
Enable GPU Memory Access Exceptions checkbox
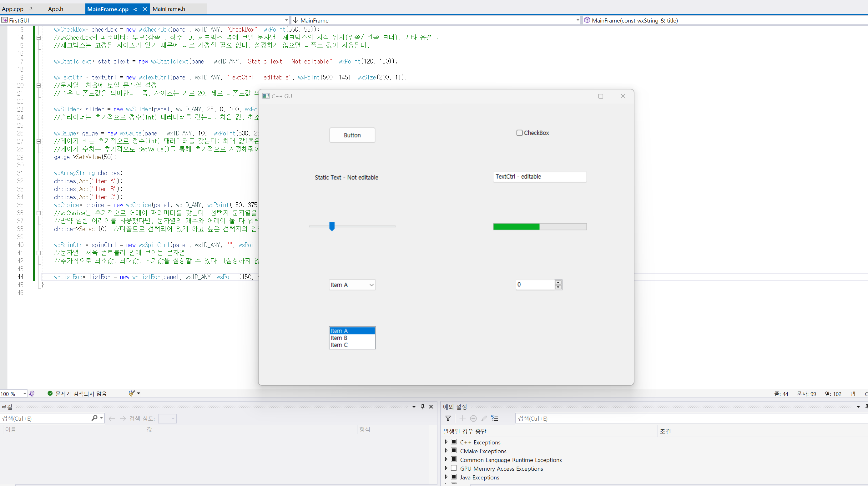point(454,468)
